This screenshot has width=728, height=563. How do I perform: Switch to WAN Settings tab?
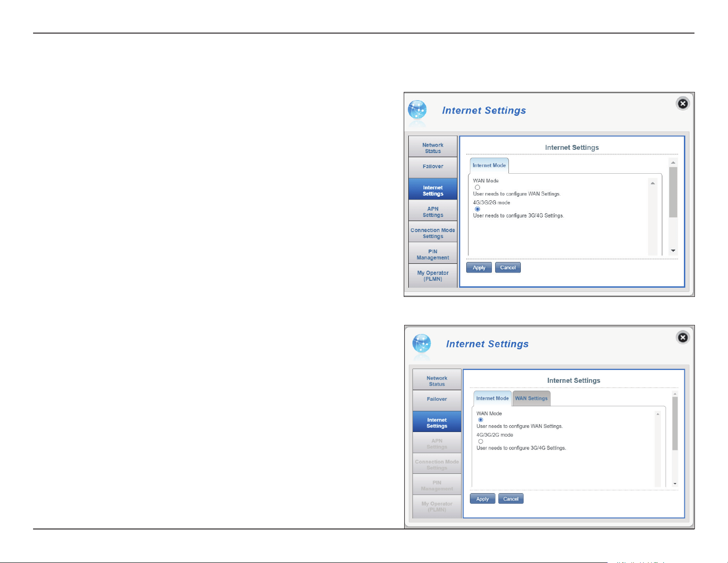click(531, 398)
